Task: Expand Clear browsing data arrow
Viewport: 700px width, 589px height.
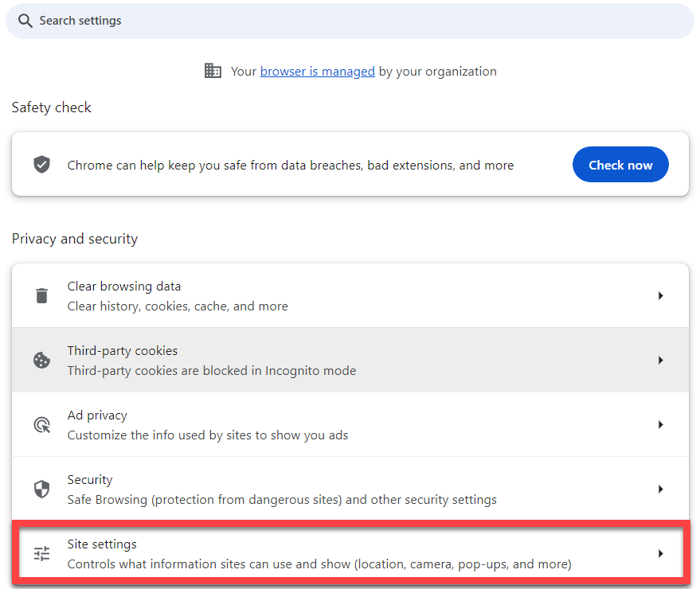Action: [x=661, y=295]
